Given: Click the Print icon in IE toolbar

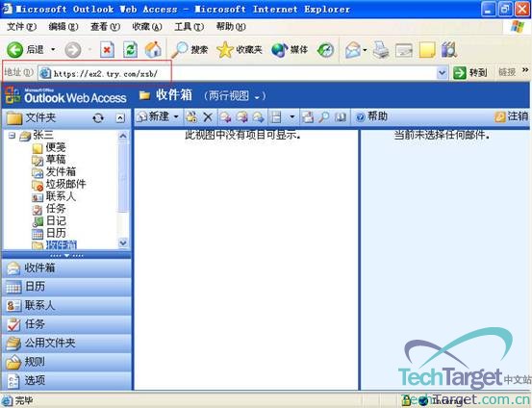Looking at the screenshot, I should [381, 50].
